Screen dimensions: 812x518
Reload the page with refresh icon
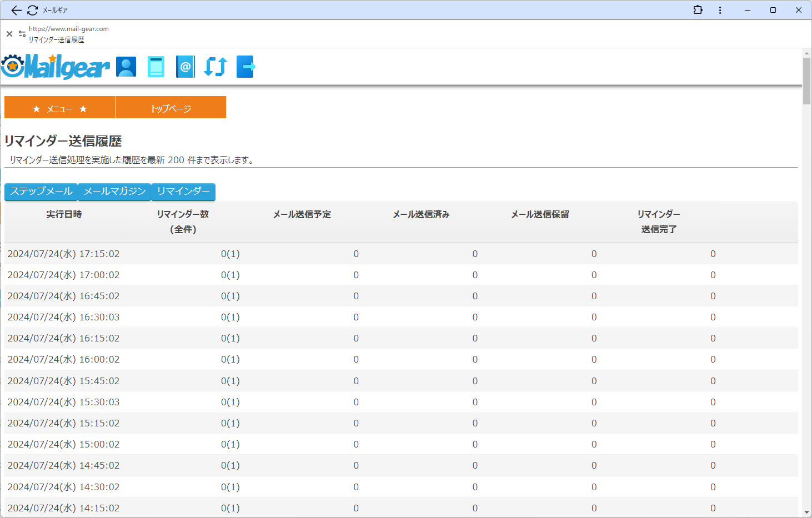pos(32,10)
